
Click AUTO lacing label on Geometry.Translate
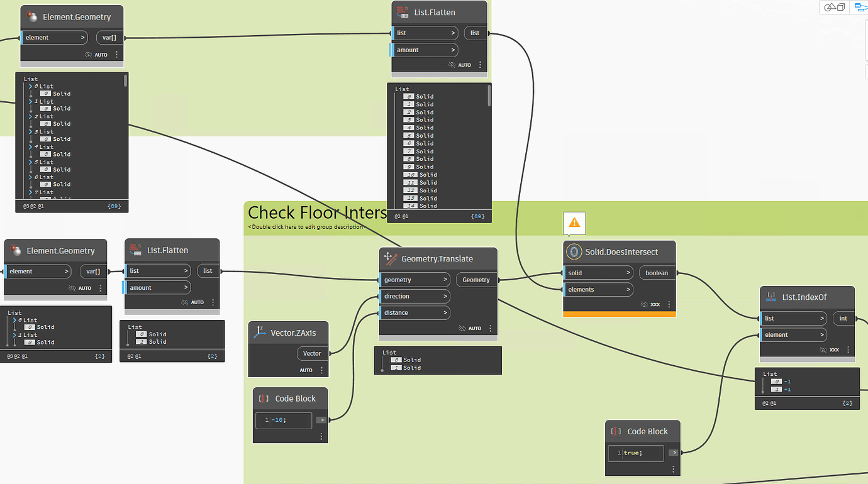(474, 327)
